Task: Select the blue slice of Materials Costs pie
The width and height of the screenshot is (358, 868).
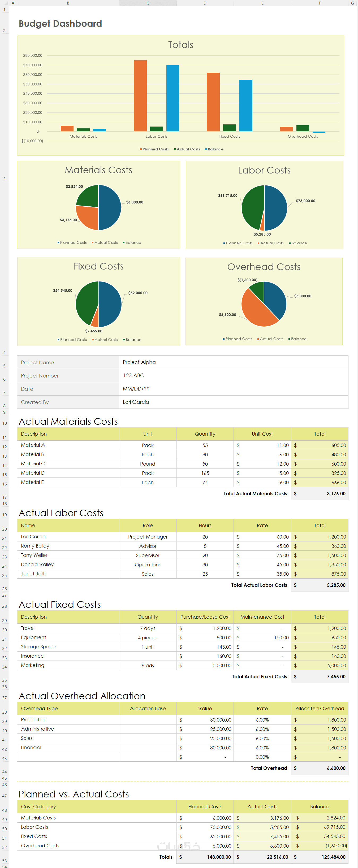Action: tap(110, 207)
